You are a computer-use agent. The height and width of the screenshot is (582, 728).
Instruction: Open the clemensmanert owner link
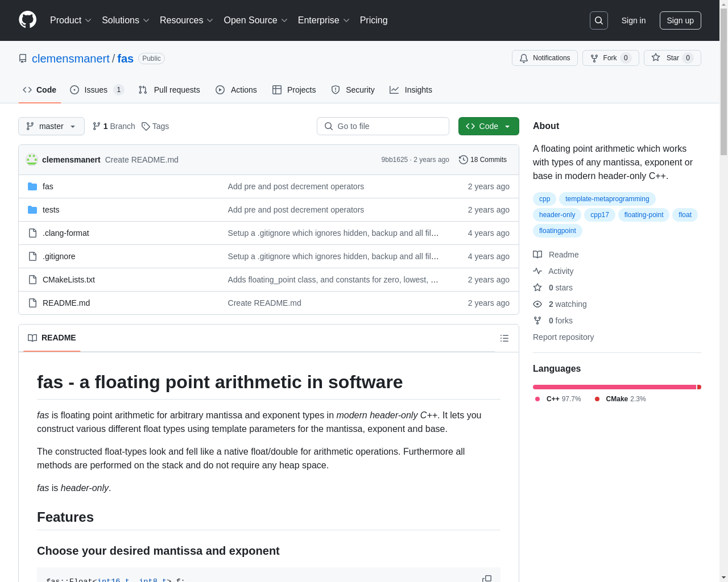[71, 59]
